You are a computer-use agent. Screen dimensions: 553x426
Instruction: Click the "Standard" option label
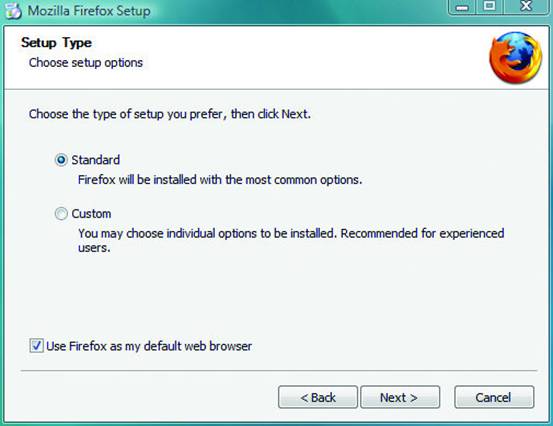[96, 160]
